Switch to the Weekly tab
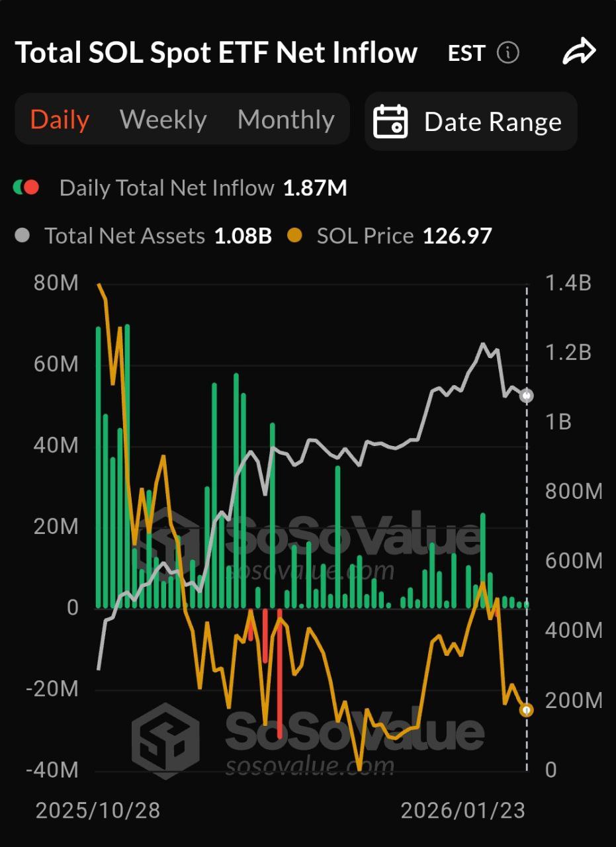The height and width of the screenshot is (847, 616). tap(163, 120)
